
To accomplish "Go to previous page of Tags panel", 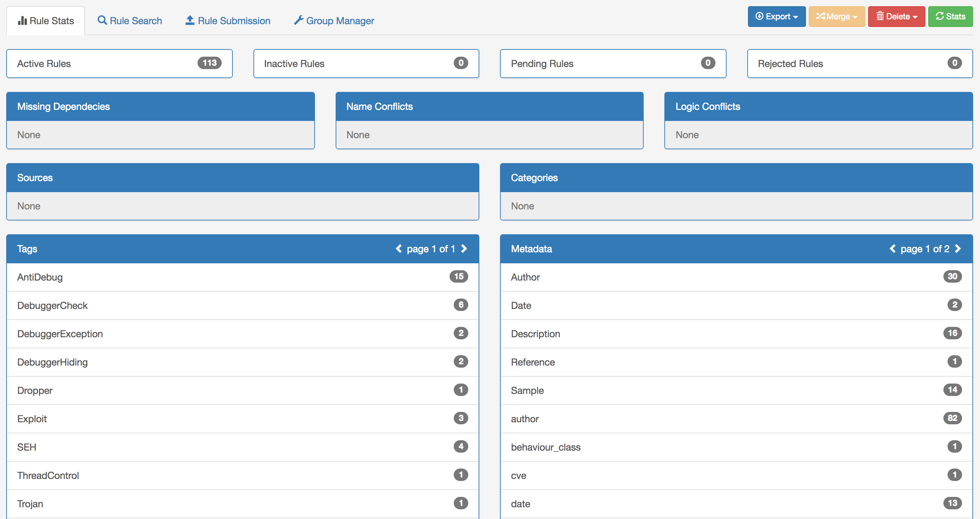I will [399, 249].
